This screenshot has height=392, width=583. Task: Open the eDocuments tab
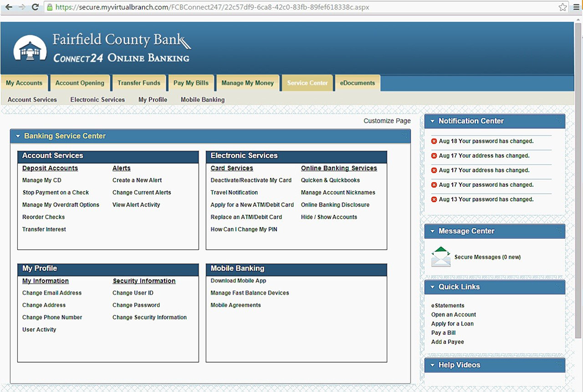357,83
